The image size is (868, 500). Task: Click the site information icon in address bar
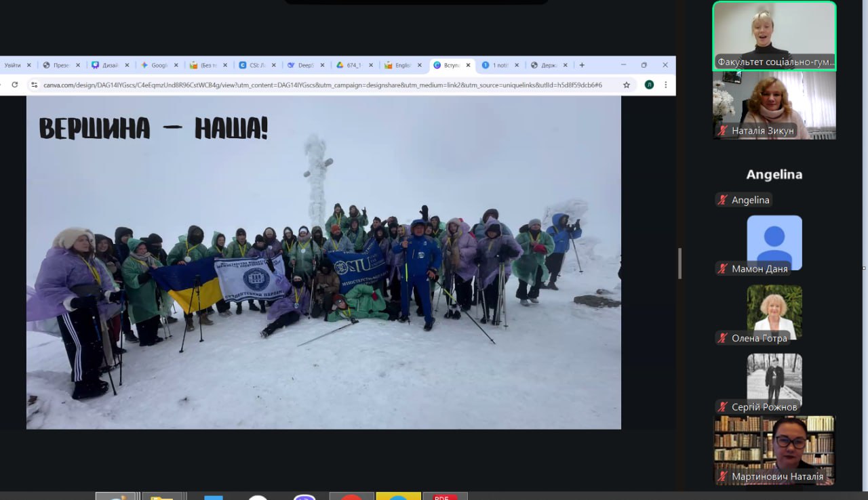[x=34, y=85]
